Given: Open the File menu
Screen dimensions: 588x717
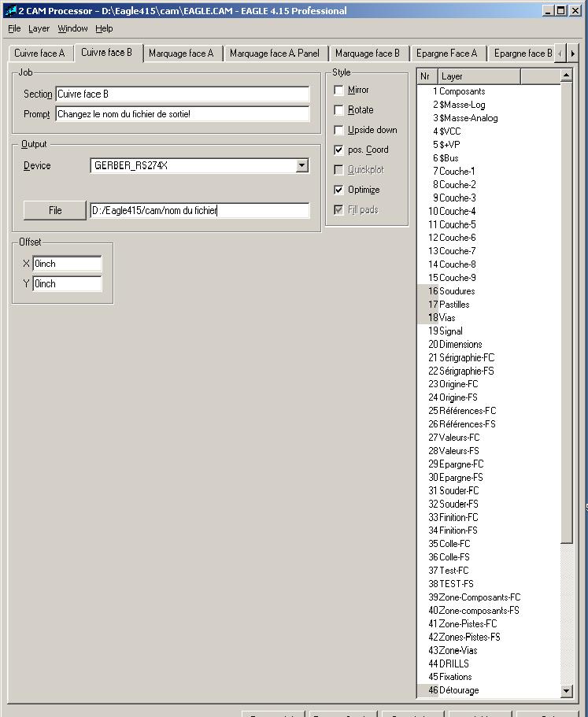Looking at the screenshot, I should pos(14,28).
